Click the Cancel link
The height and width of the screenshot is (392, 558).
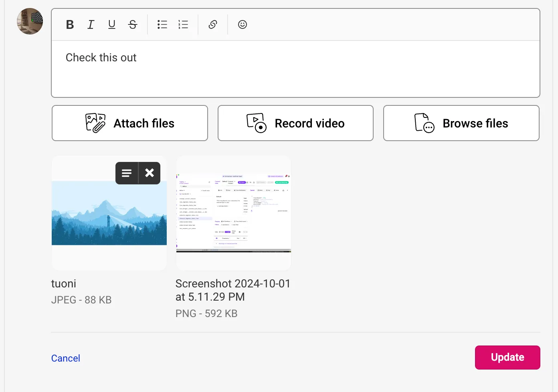pos(66,358)
